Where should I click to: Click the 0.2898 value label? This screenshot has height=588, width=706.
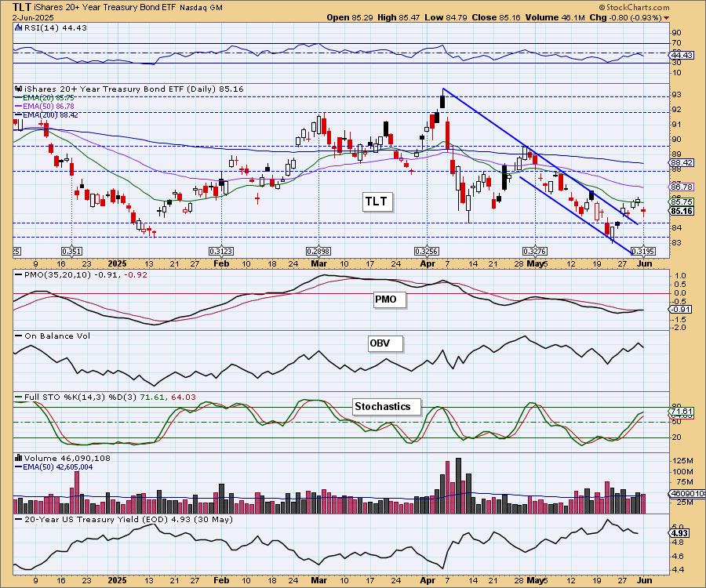(x=318, y=251)
